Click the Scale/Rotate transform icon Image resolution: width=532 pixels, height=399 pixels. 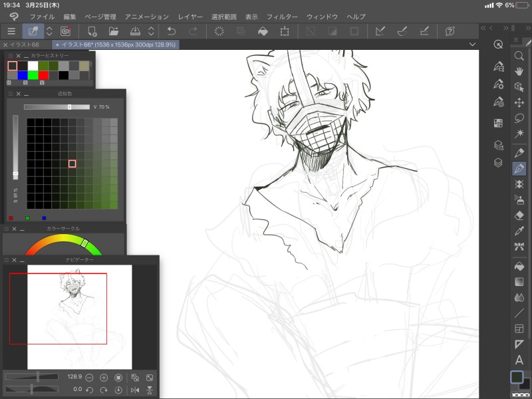click(x=285, y=31)
